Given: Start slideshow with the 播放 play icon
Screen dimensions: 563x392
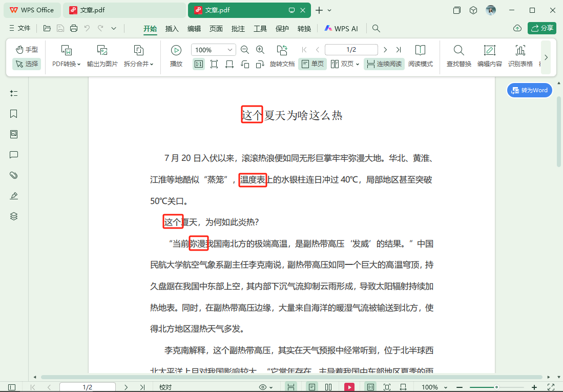Looking at the screenshot, I should [176, 50].
